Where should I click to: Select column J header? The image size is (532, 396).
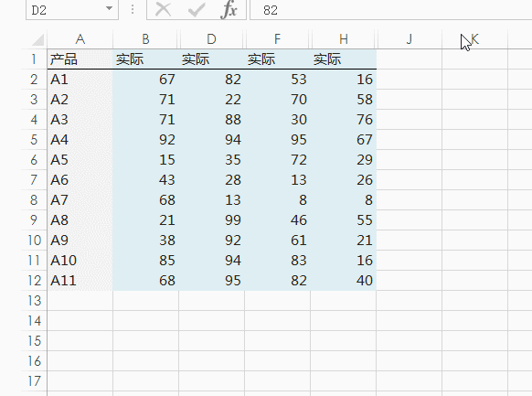[410, 39]
